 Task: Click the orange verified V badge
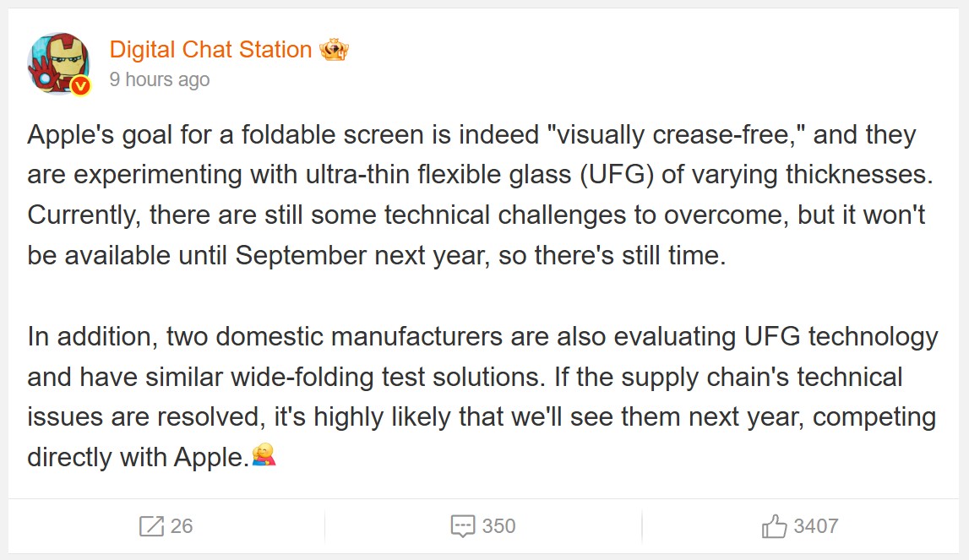(80, 85)
